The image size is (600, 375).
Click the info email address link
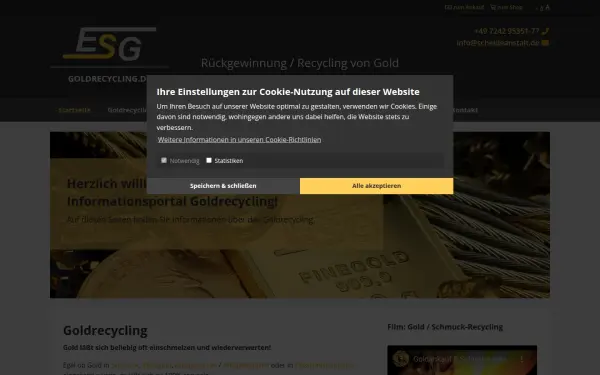pyautogui.click(x=497, y=43)
